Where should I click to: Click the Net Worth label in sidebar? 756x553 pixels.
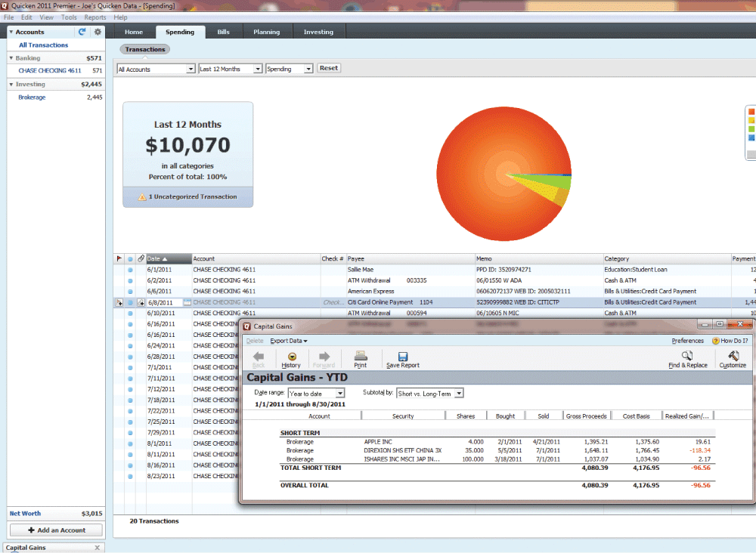click(x=25, y=514)
